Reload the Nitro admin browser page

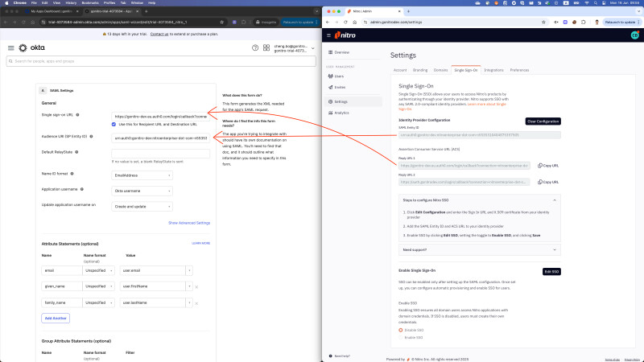click(345, 23)
